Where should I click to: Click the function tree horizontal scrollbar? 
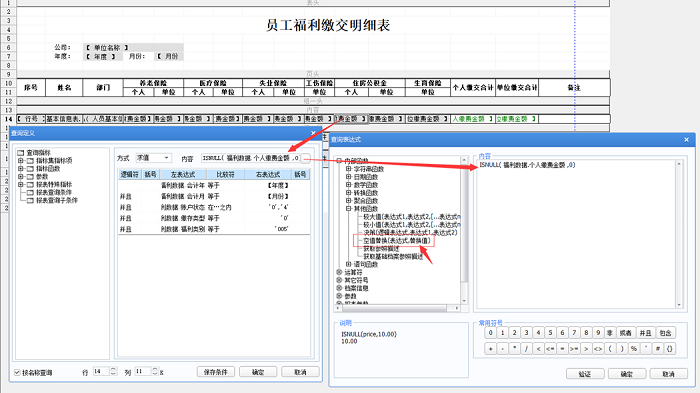pyautogui.click(x=397, y=308)
